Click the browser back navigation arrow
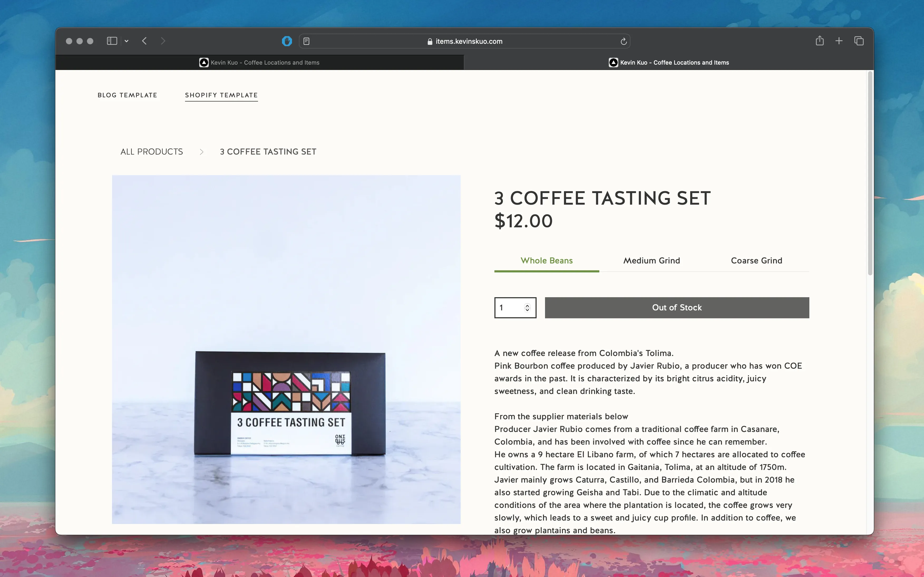The height and width of the screenshot is (577, 924). 144,41
